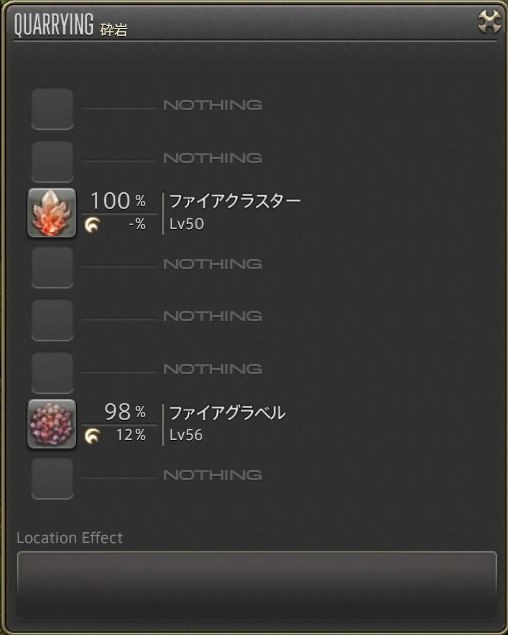Click the Location Effect text box
The height and width of the screenshot is (635, 508).
tap(257, 585)
